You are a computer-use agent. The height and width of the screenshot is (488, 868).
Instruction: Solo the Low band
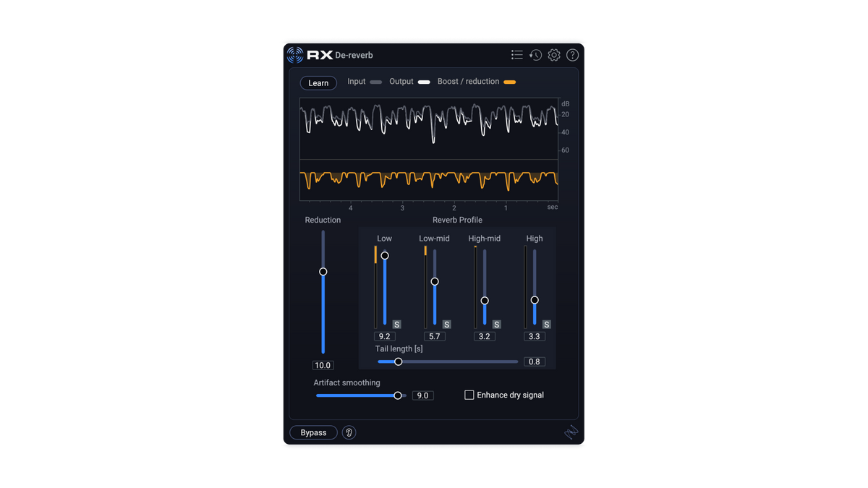396,325
